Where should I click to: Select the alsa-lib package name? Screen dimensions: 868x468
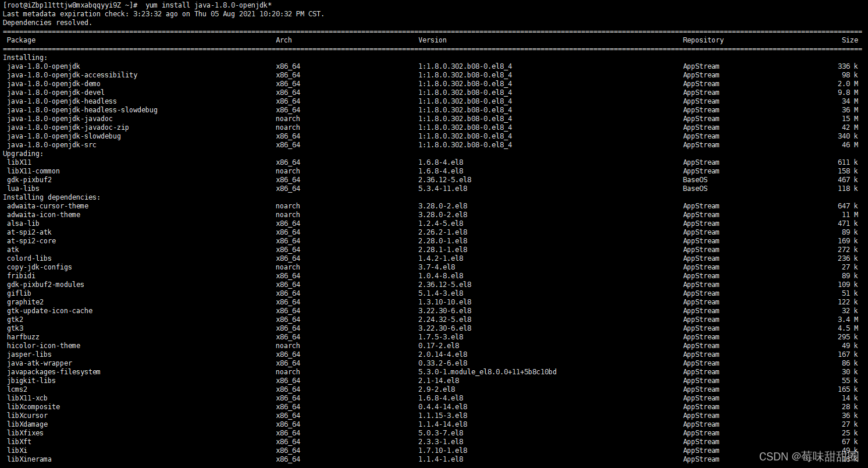coord(23,224)
